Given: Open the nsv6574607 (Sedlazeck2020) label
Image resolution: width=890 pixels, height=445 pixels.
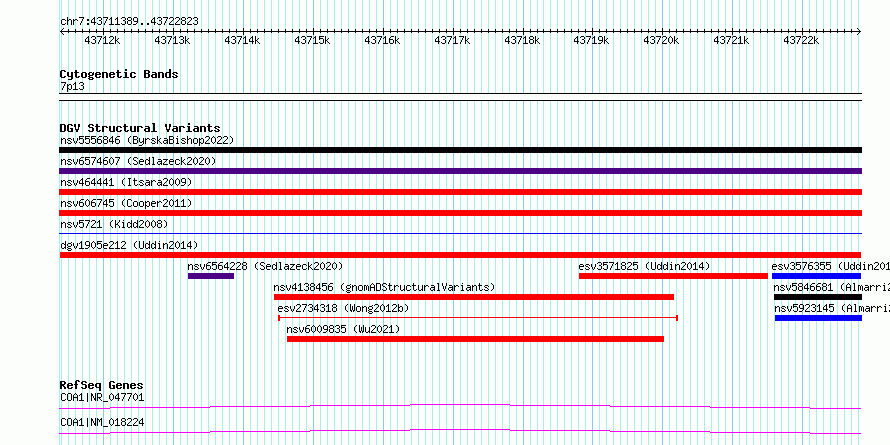Looking at the screenshot, I should pyautogui.click(x=138, y=161).
